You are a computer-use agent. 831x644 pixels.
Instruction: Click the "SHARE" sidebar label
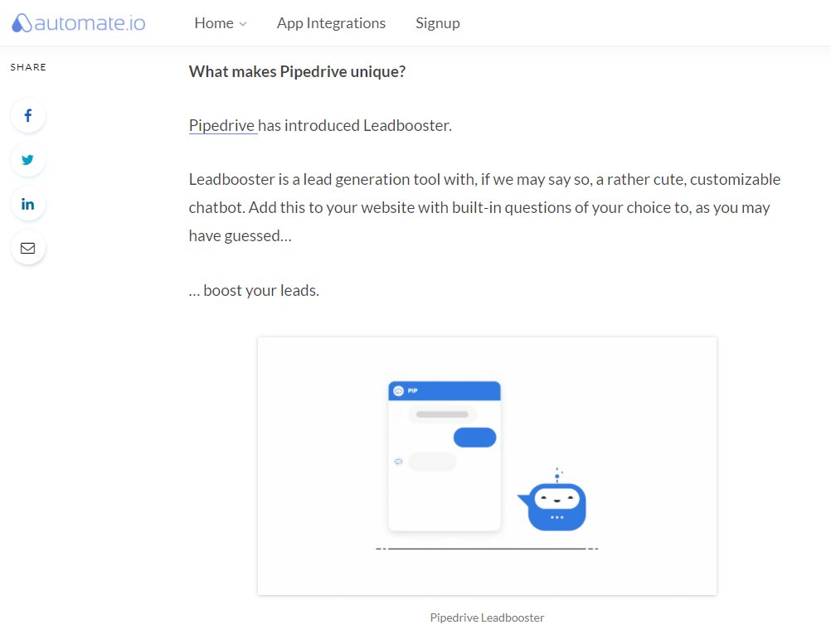point(28,67)
